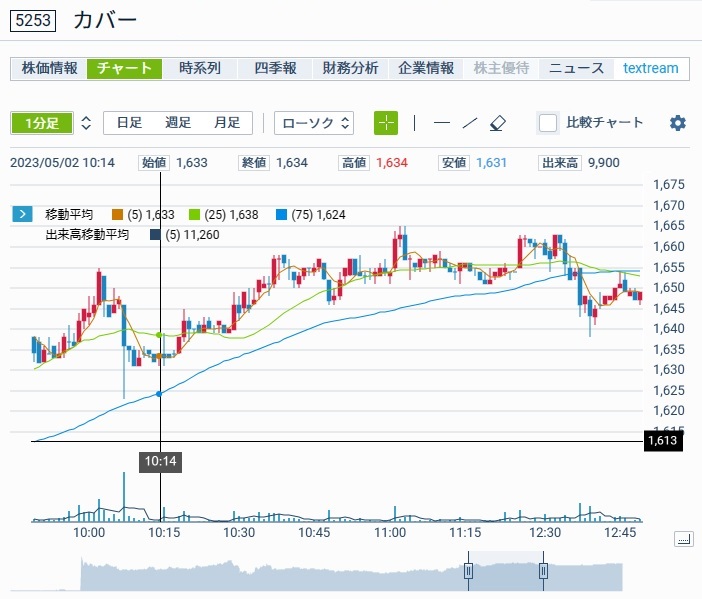
Task: Toggle the 1分足 interval button
Action: coord(41,123)
